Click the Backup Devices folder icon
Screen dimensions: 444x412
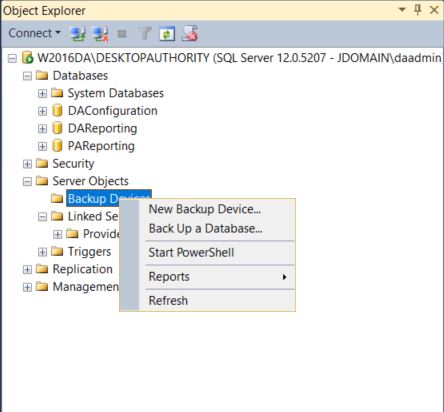click(x=57, y=199)
